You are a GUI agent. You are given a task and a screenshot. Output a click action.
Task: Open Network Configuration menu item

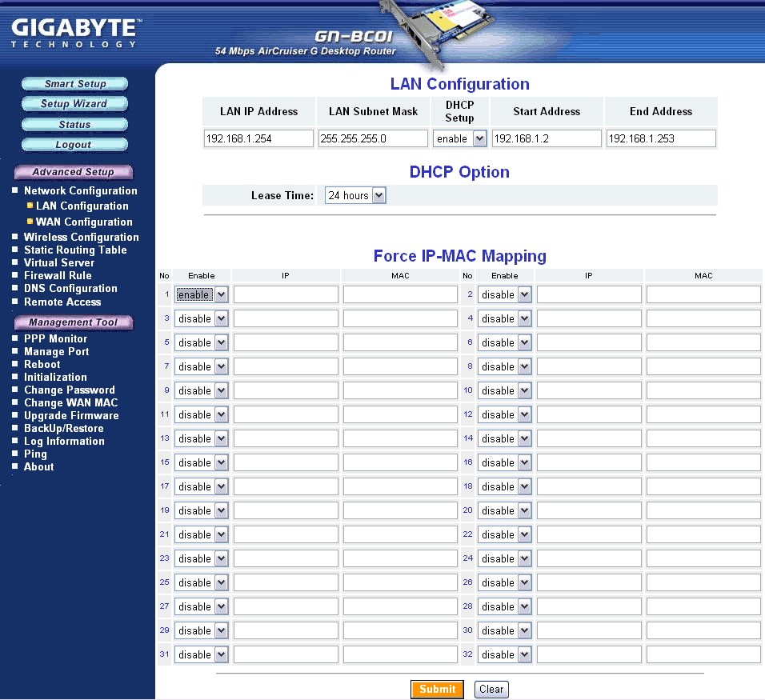(81, 190)
